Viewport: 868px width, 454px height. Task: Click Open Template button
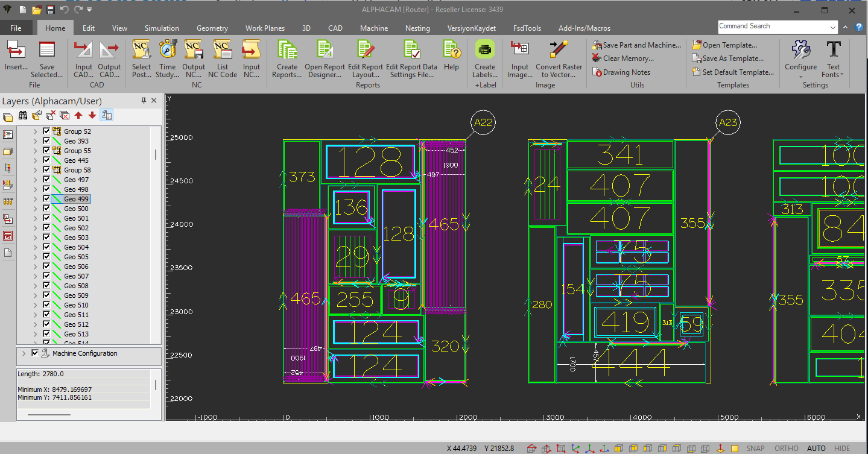click(724, 45)
